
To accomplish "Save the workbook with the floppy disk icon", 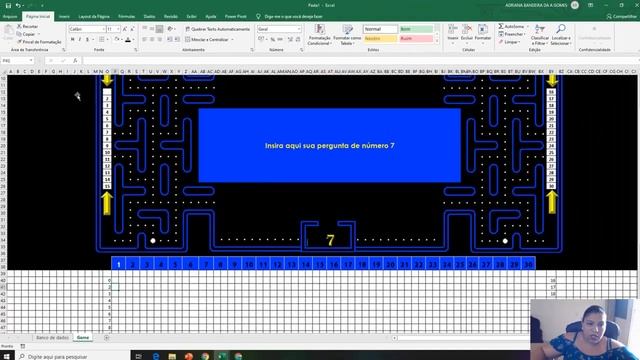I will pos(8,5).
